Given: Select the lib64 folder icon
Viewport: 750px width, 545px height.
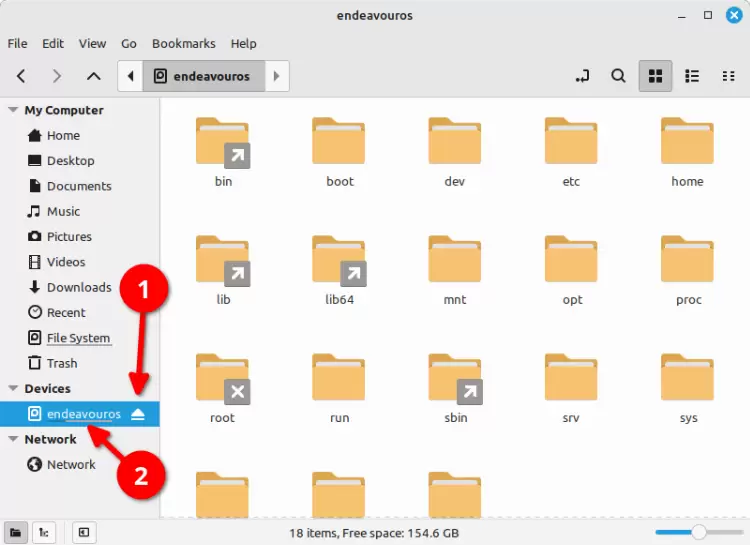Looking at the screenshot, I should 339,261.
